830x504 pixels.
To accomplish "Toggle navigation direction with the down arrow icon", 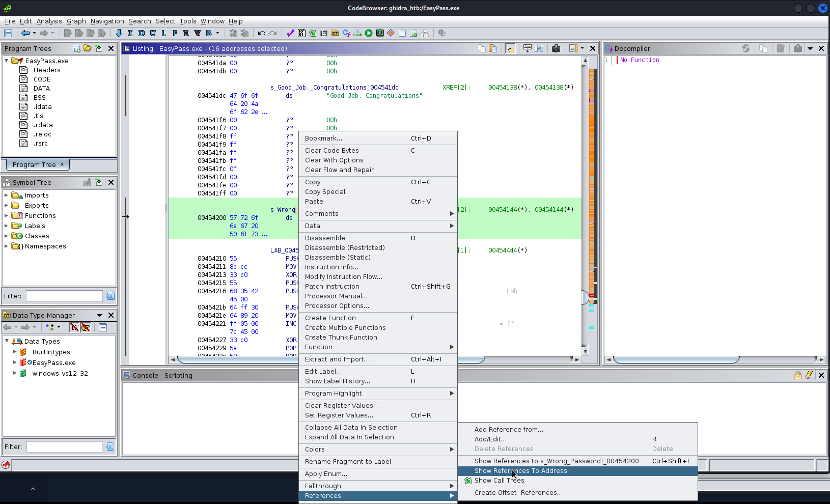I will [119, 33].
